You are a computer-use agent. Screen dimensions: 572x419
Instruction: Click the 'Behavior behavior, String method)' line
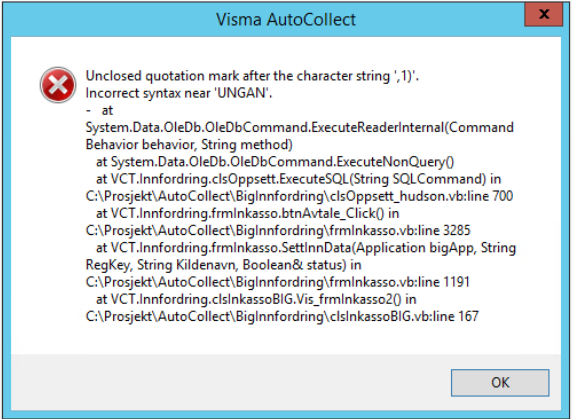coord(189,145)
